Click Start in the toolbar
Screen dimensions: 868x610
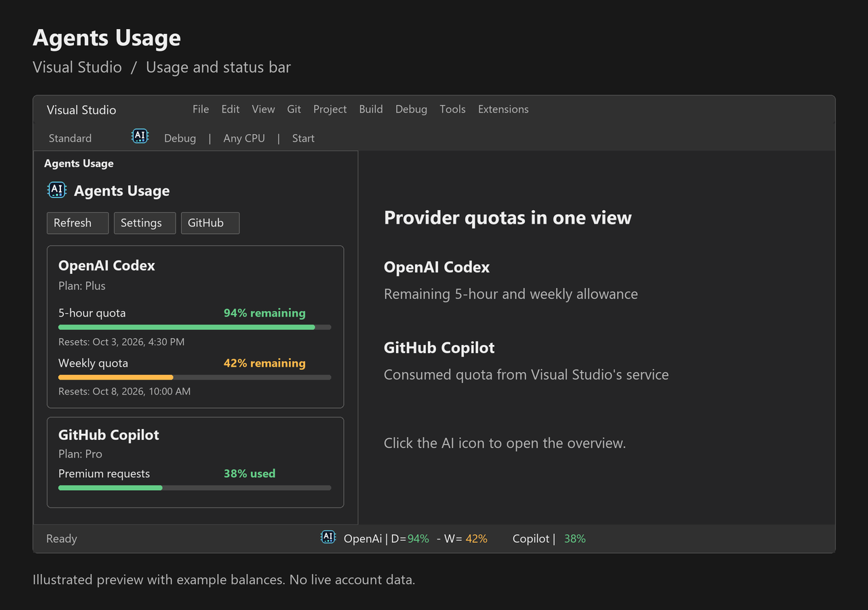(x=303, y=138)
